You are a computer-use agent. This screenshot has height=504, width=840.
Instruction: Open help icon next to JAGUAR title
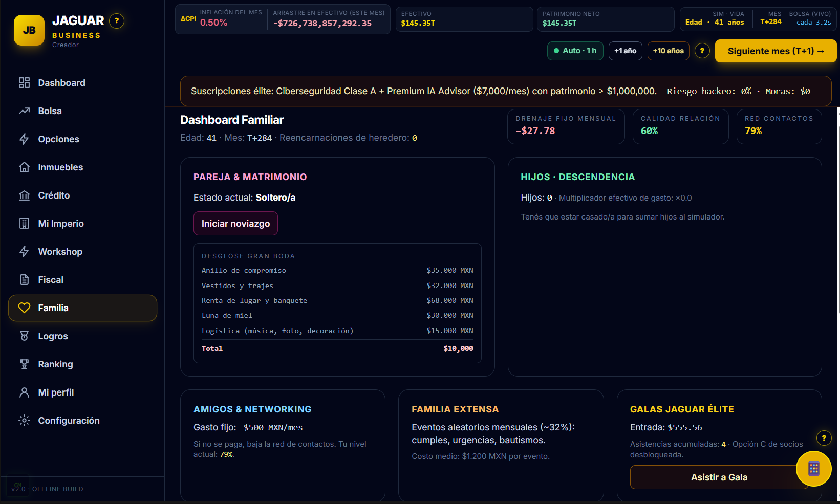[x=117, y=21]
